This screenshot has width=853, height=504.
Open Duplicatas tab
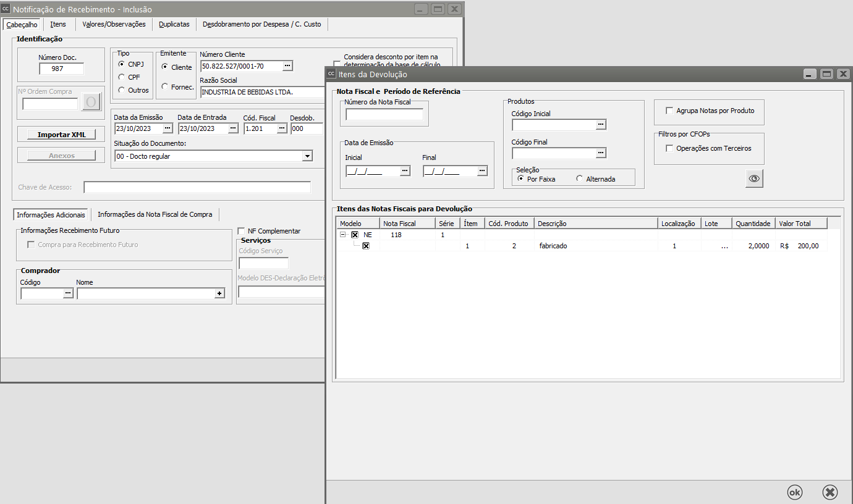pos(174,24)
